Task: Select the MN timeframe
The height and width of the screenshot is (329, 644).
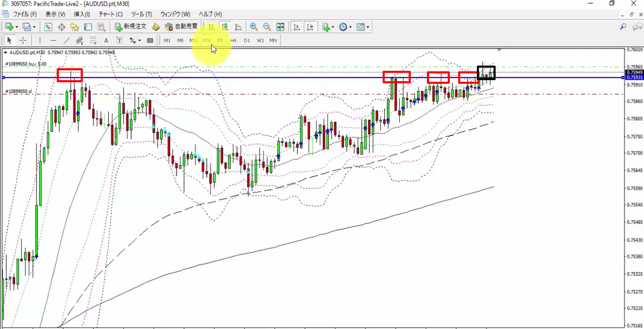Action: [x=273, y=40]
